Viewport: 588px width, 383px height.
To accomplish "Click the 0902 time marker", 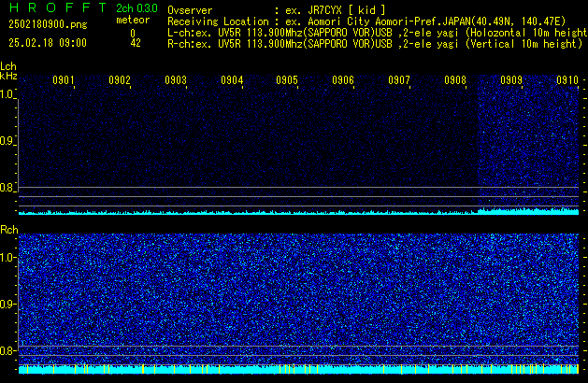I will (120, 80).
